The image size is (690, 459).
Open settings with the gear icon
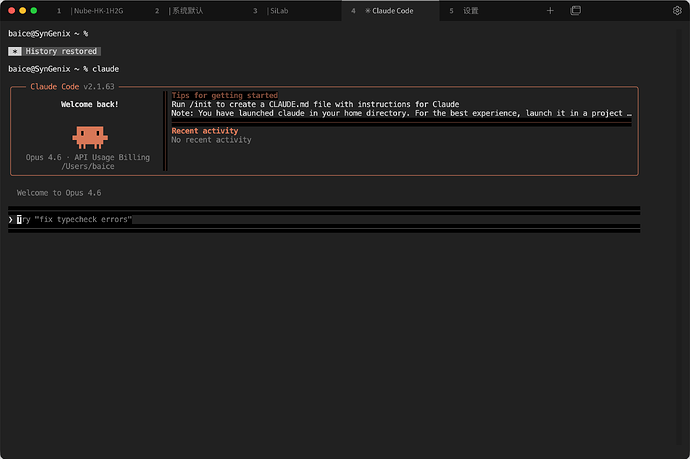point(677,11)
